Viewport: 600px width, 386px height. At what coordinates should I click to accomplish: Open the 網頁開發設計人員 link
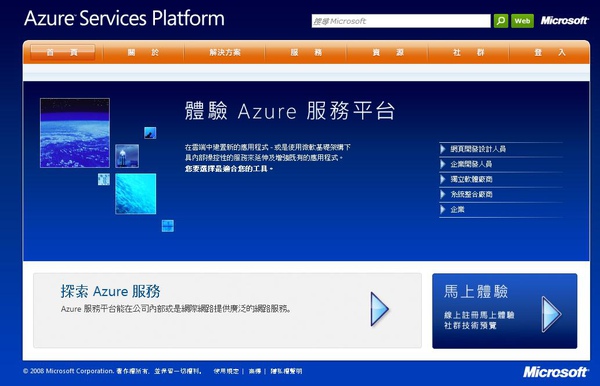[478, 149]
